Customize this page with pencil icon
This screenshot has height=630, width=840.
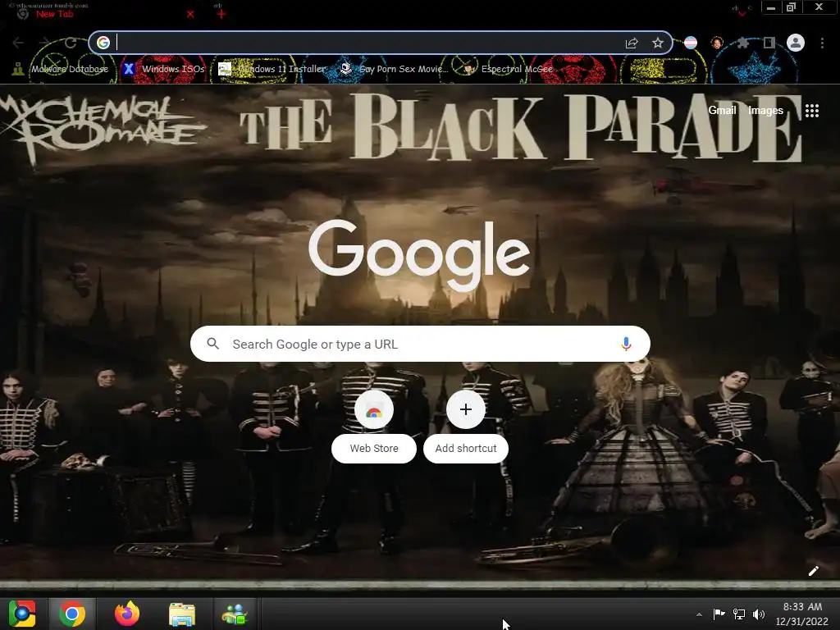(813, 571)
